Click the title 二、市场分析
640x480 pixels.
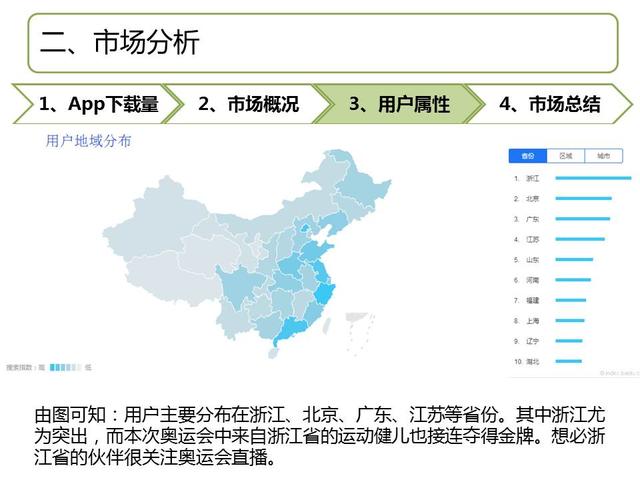click(x=120, y=42)
